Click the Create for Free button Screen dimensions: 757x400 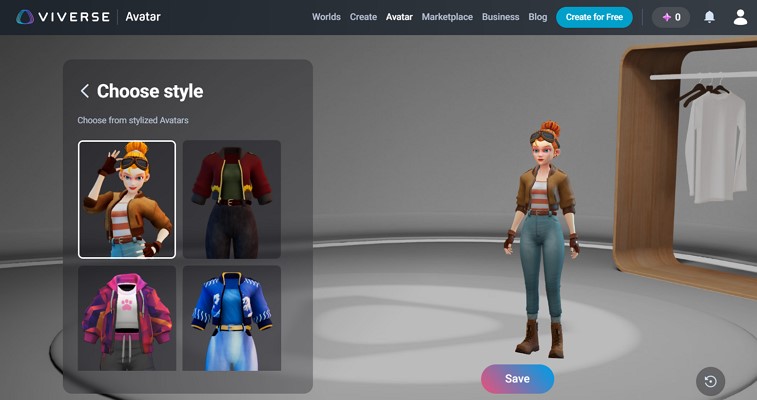(594, 17)
